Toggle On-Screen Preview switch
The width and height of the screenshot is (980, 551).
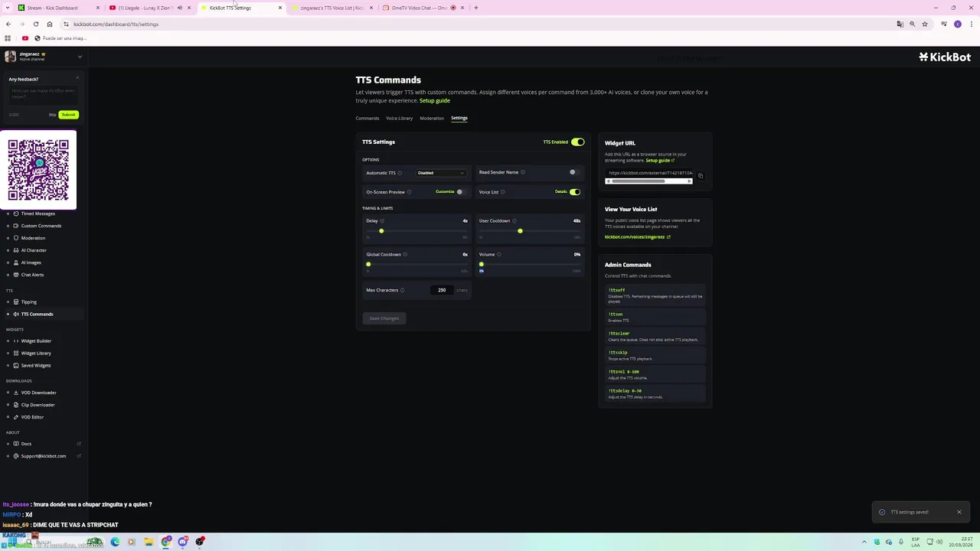click(x=462, y=192)
